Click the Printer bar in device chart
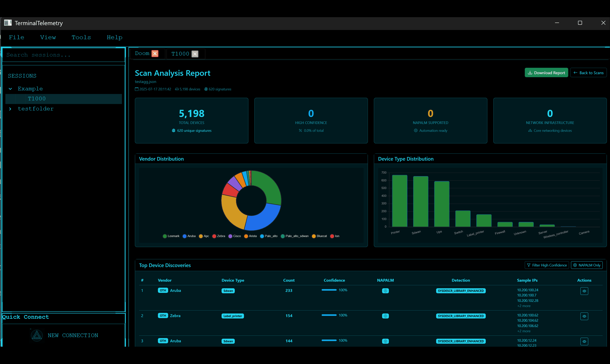Image resolution: width=610 pixels, height=364 pixels. click(x=400, y=201)
